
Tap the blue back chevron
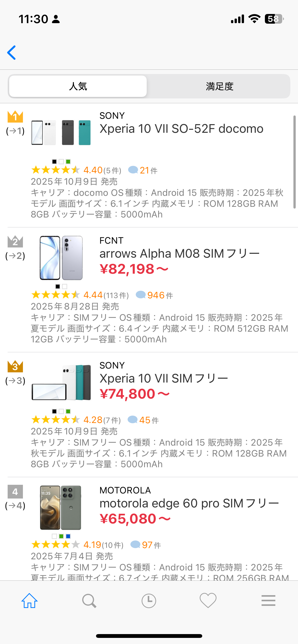pos(12,53)
